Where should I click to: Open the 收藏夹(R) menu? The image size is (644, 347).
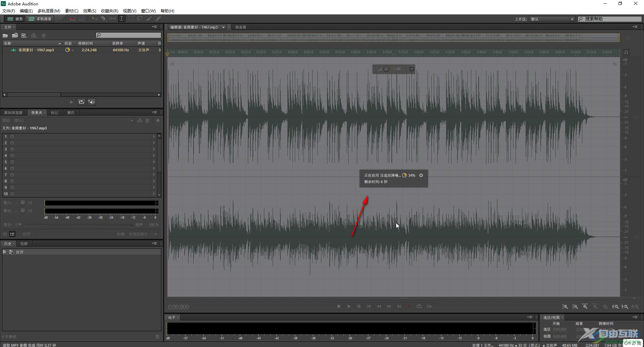tap(110, 11)
